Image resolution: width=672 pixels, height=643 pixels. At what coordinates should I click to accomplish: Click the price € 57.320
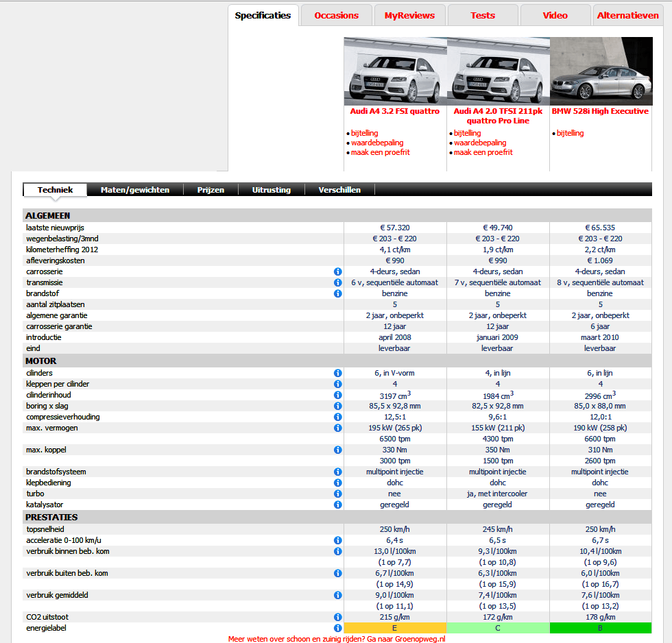(395, 228)
